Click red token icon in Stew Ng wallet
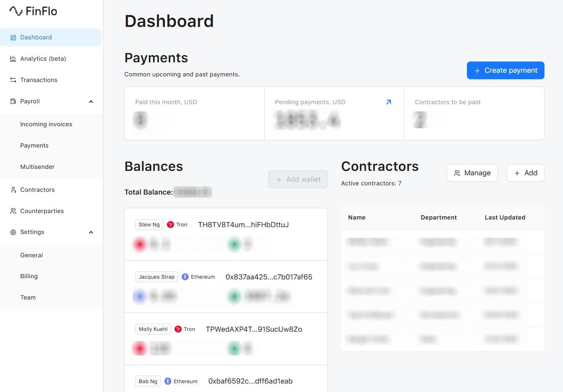Screen dimensions: 563x392 pos(140,244)
